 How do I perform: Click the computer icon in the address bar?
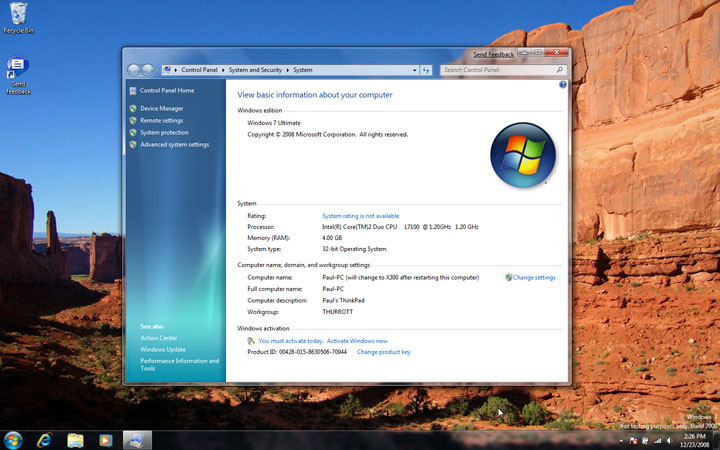167,70
